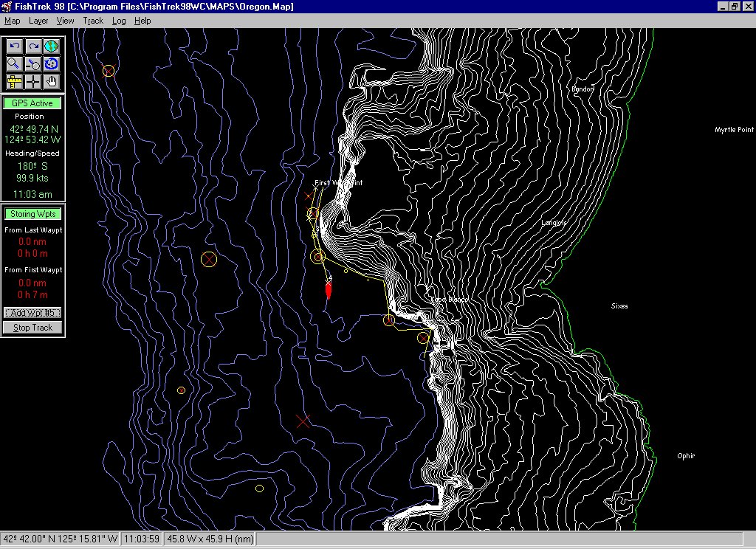The image size is (756, 549).
Task: Select the crosshair center tool
Action: point(32,82)
